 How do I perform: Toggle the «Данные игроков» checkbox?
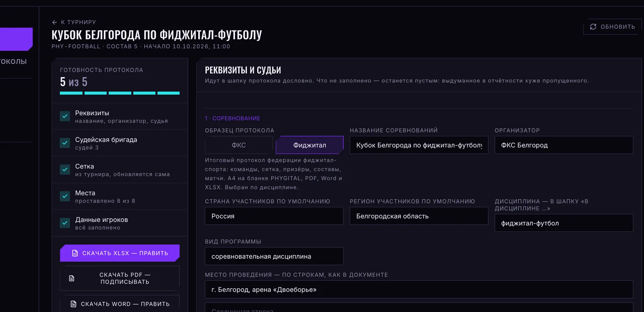(x=65, y=223)
